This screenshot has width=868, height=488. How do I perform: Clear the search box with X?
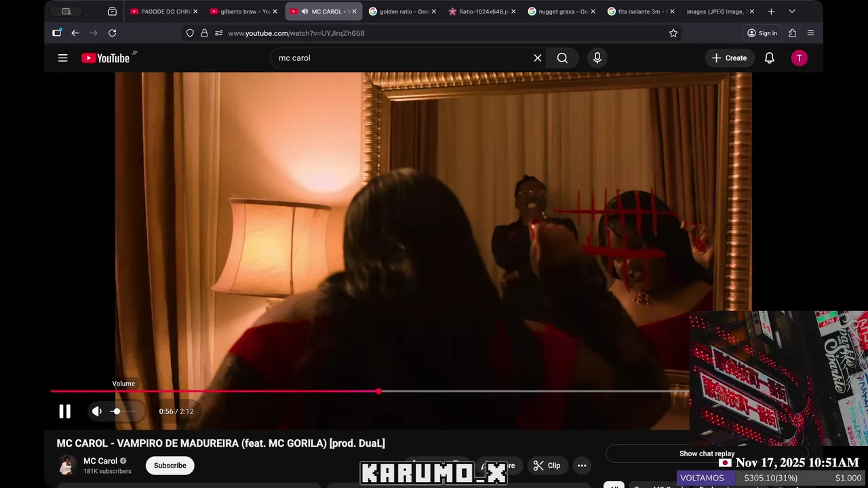pyautogui.click(x=538, y=58)
